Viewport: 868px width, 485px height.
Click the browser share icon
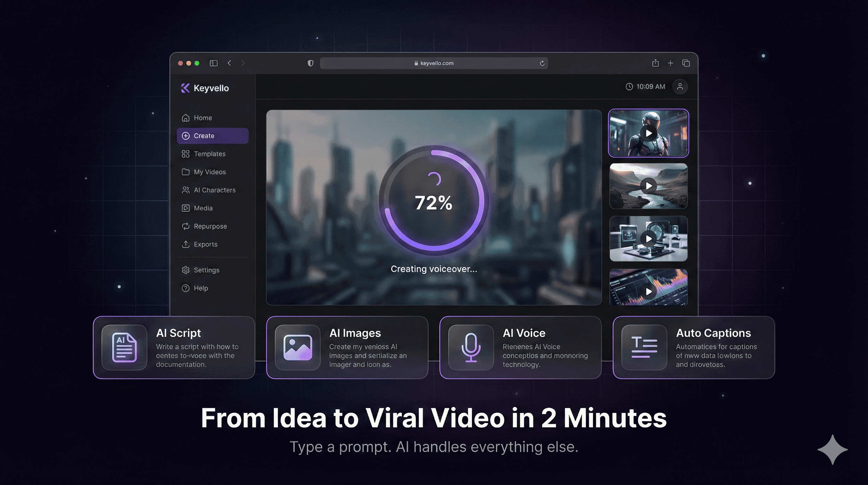[655, 63]
